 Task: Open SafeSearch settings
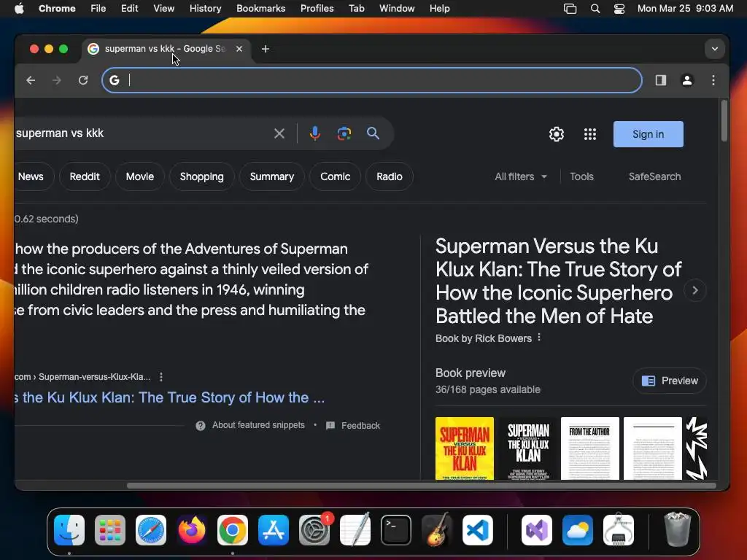[654, 176]
